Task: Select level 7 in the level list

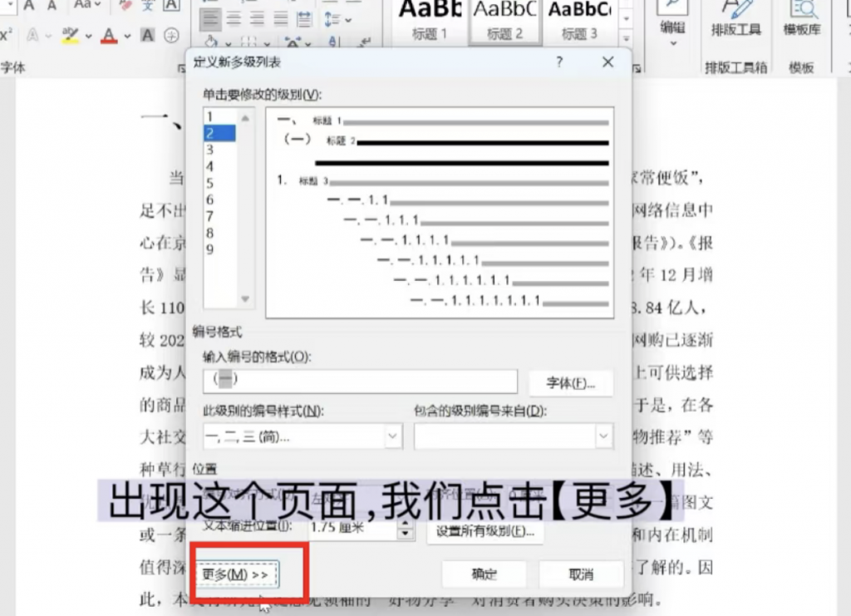Action: pos(219,216)
